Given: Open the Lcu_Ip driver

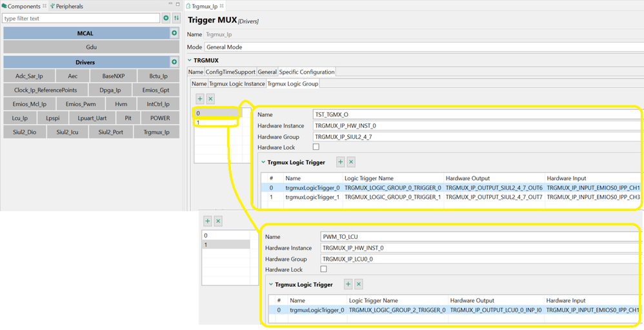Looking at the screenshot, I should coord(20,118).
